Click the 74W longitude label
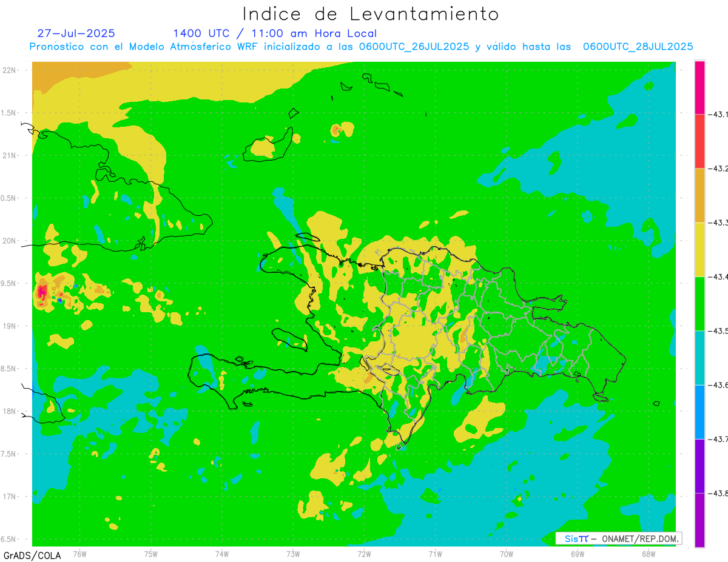The height and width of the screenshot is (562, 728). [222, 555]
